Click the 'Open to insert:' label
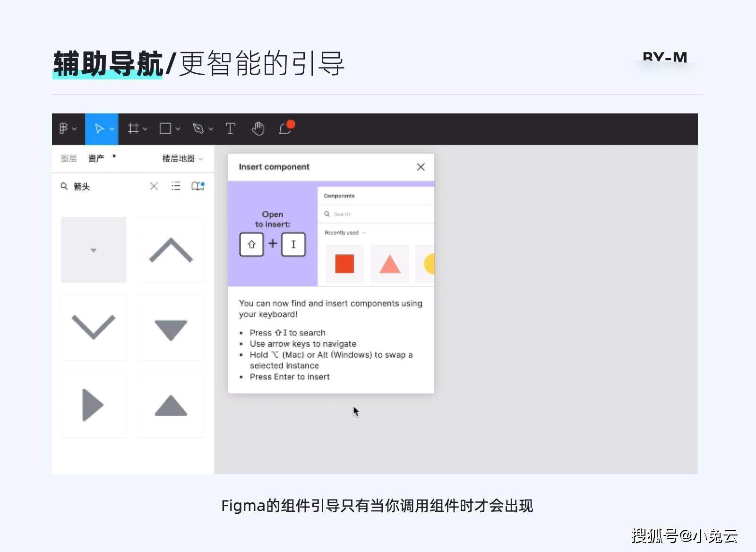The width and height of the screenshot is (756, 552). point(273,219)
